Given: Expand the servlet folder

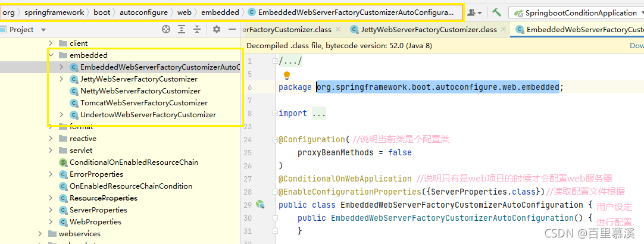Looking at the screenshot, I should (51, 151).
